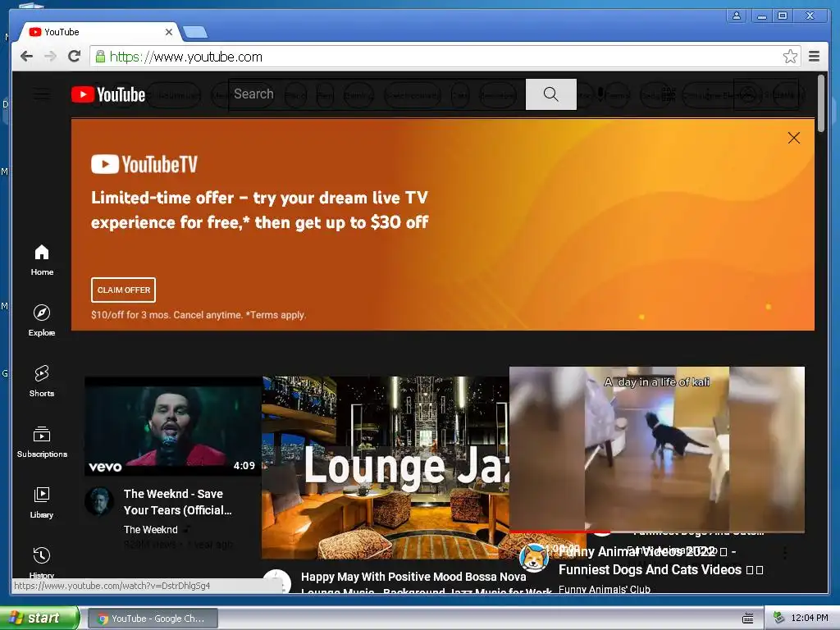Click the on-screen keyboard tray icon

point(748,619)
